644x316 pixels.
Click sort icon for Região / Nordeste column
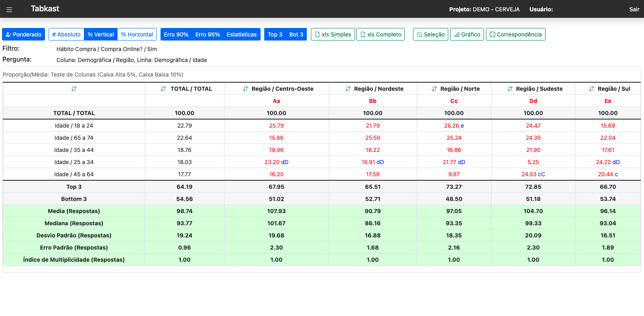click(348, 89)
